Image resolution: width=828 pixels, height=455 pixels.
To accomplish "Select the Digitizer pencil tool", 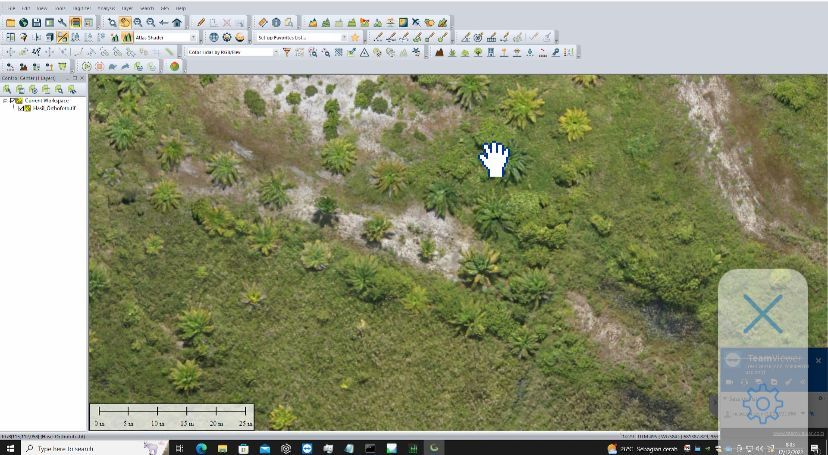I will pos(201,22).
